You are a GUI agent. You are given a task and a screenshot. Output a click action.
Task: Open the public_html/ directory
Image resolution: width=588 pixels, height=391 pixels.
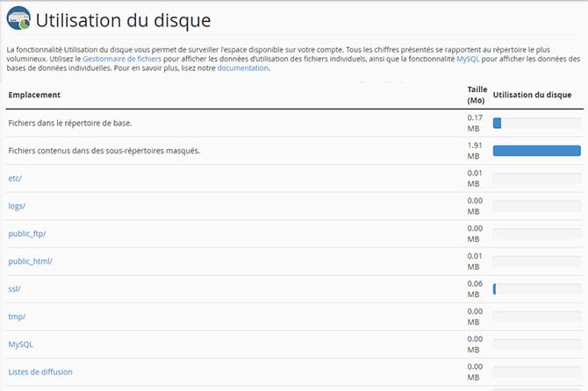(31, 261)
